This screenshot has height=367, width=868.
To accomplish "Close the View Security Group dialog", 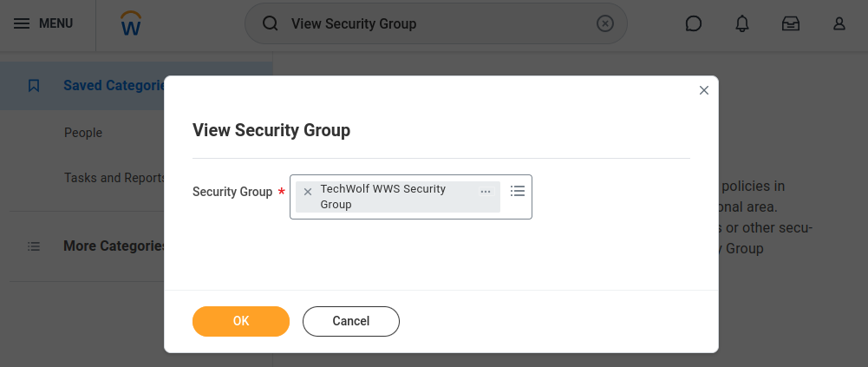I will click(703, 90).
